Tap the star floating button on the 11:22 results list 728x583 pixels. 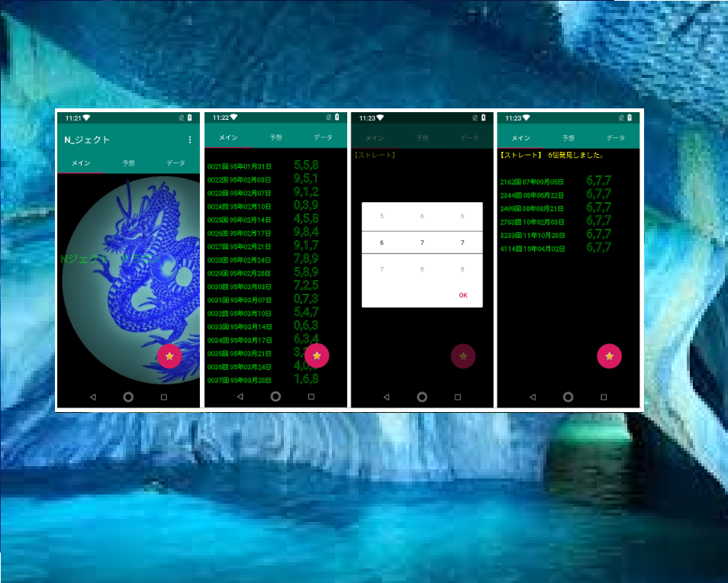click(317, 356)
